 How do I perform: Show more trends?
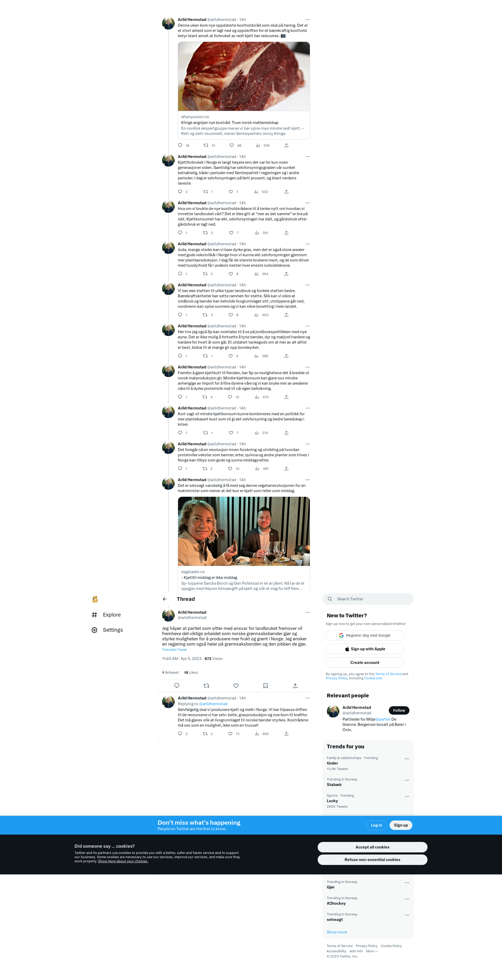point(337,932)
